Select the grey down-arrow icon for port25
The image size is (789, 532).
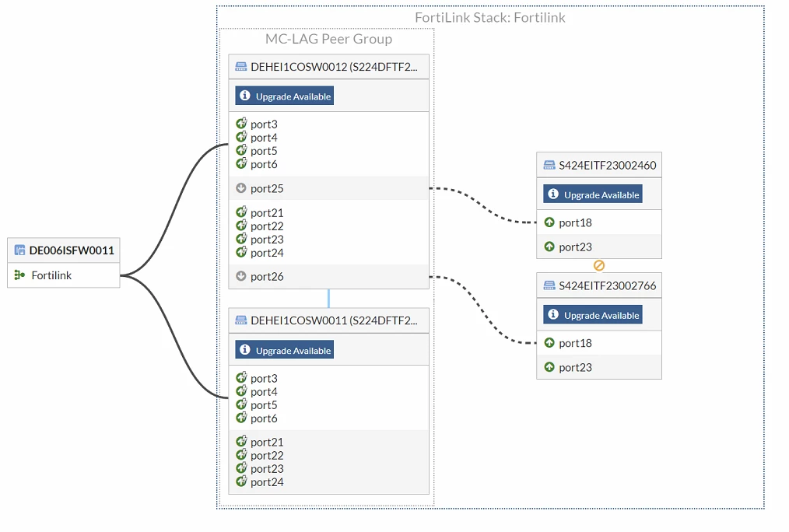[241, 188]
